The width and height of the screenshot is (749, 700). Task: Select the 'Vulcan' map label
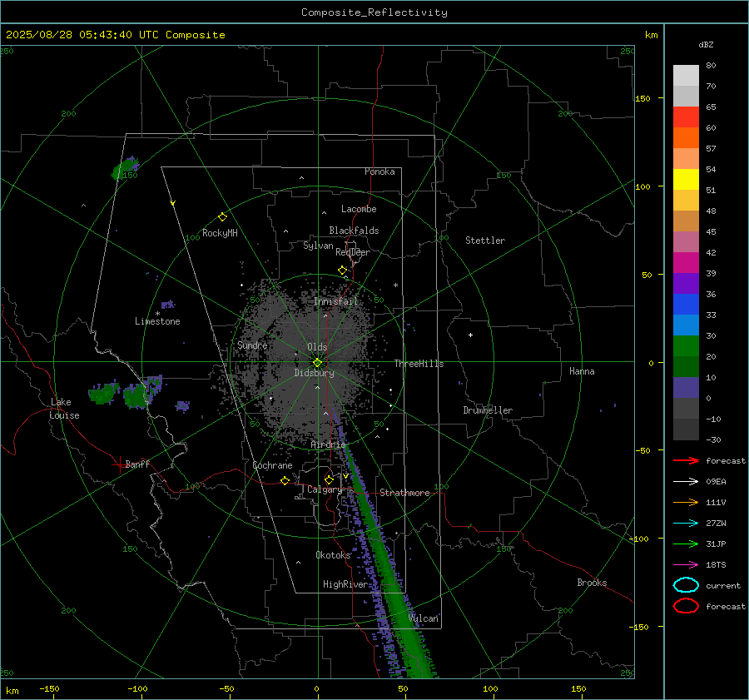pos(424,618)
